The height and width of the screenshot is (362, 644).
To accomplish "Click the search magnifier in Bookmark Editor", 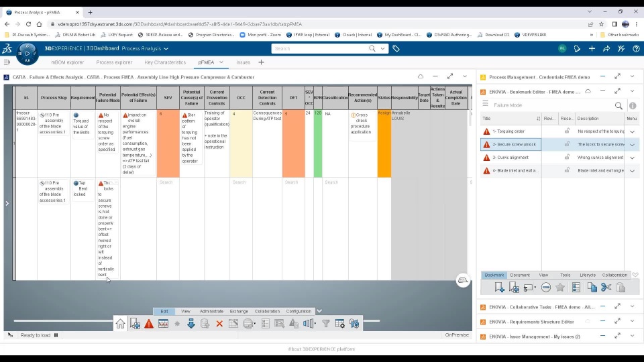I will tap(619, 105).
